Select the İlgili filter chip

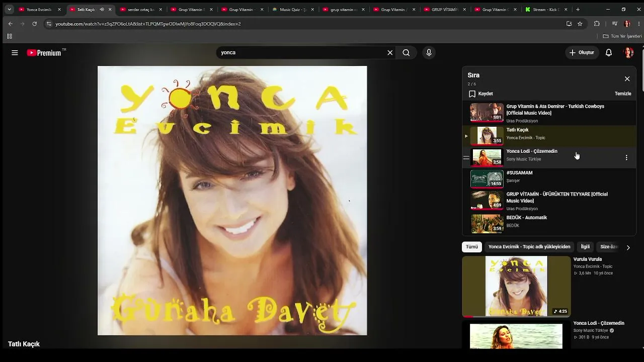[x=585, y=247]
